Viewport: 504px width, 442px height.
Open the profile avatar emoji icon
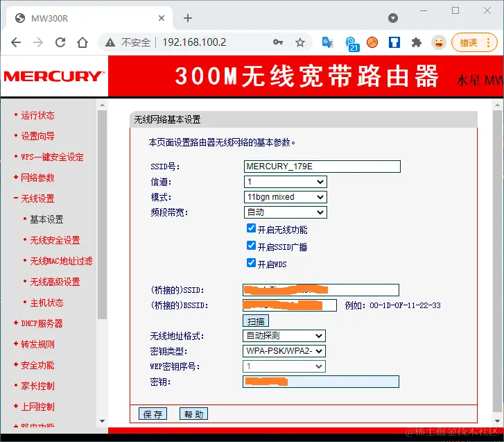coord(439,42)
